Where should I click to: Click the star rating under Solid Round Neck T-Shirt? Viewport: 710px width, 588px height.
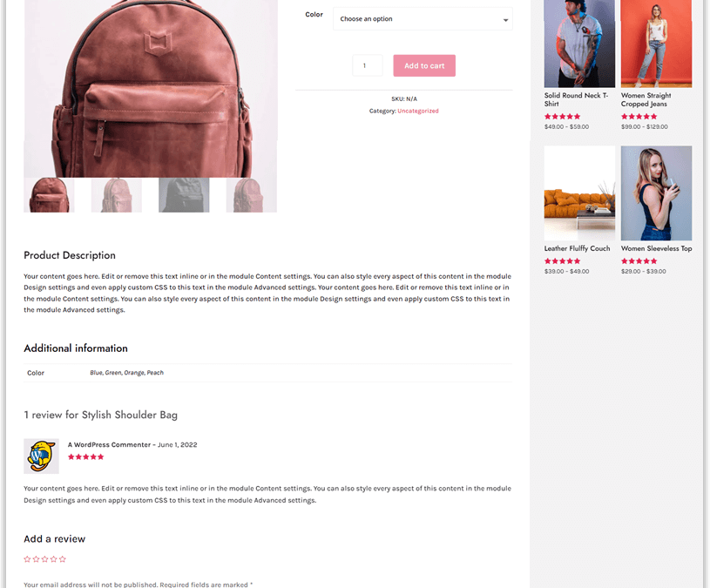pyautogui.click(x=562, y=117)
